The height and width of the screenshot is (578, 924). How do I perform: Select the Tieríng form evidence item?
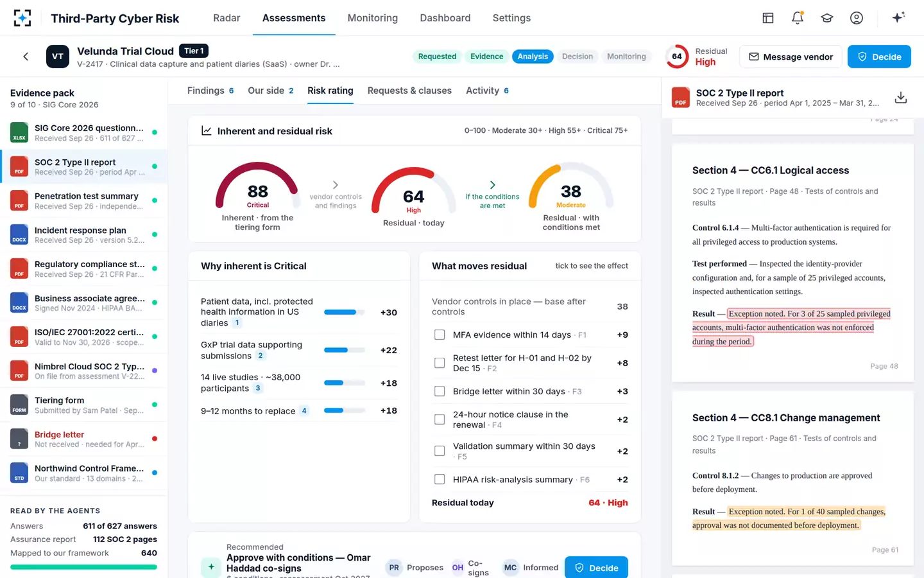83,405
